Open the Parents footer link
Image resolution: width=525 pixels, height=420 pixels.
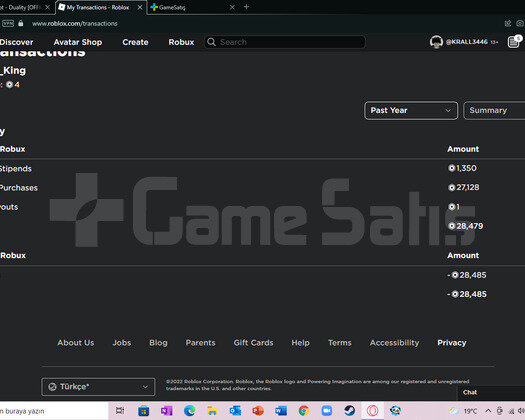(200, 343)
